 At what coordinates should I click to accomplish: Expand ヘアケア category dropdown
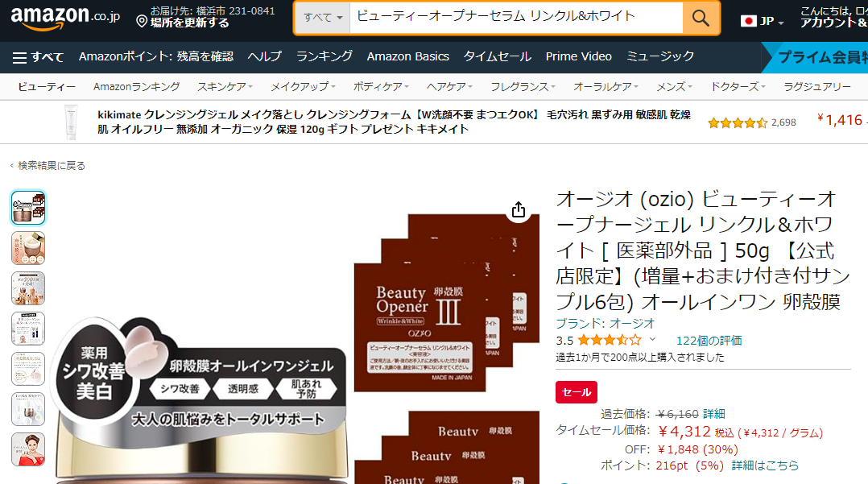[x=449, y=86]
